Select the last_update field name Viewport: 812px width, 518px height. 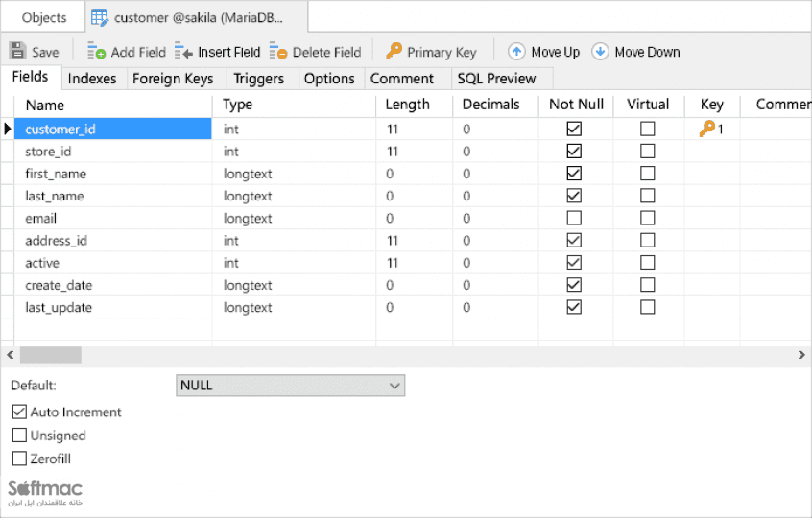[59, 307]
